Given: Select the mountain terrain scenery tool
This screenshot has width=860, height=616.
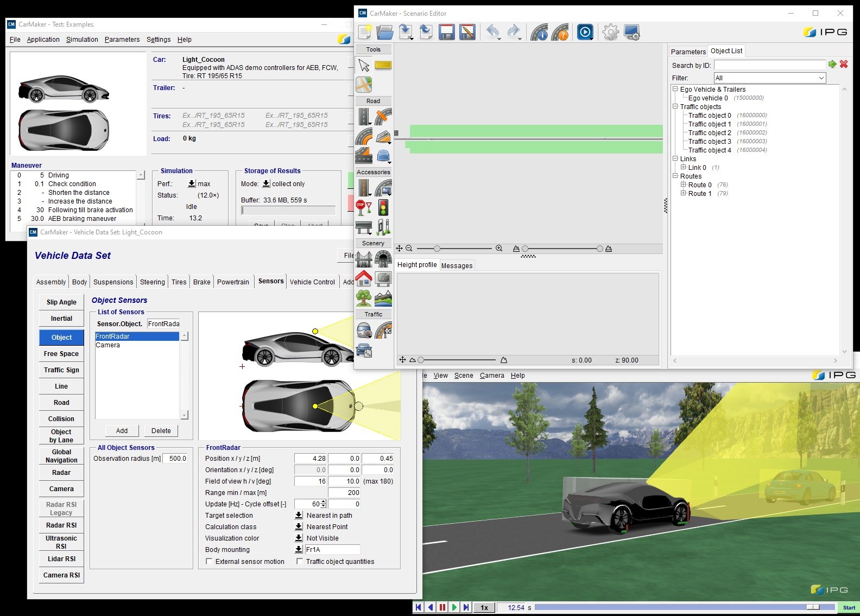Looking at the screenshot, I should 383,298.
